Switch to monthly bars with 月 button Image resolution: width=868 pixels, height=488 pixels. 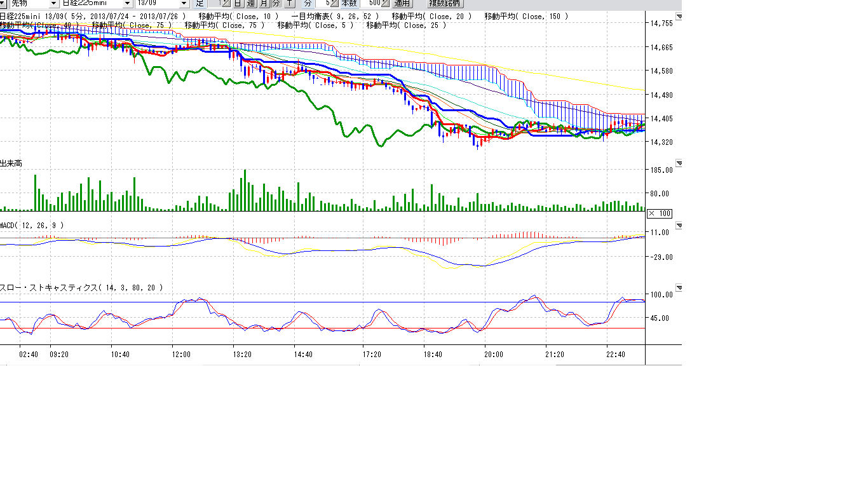click(x=264, y=3)
